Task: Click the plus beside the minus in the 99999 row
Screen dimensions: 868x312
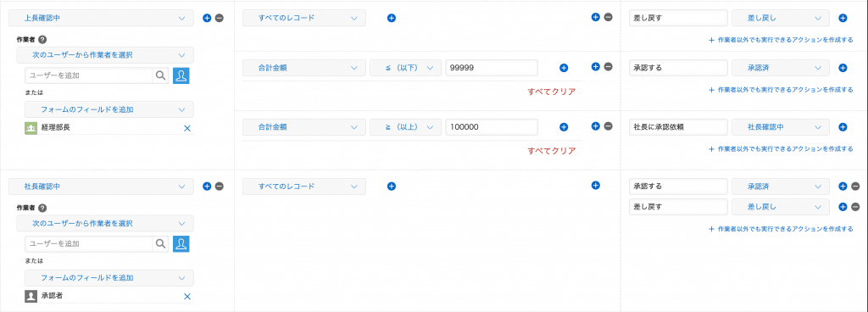Action: pyautogui.click(x=596, y=66)
